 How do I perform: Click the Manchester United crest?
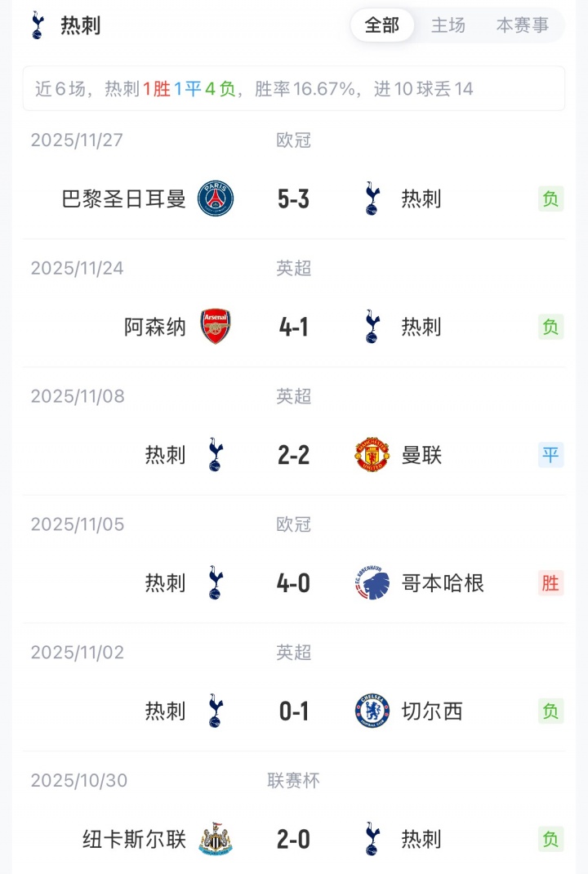pyautogui.click(x=372, y=455)
